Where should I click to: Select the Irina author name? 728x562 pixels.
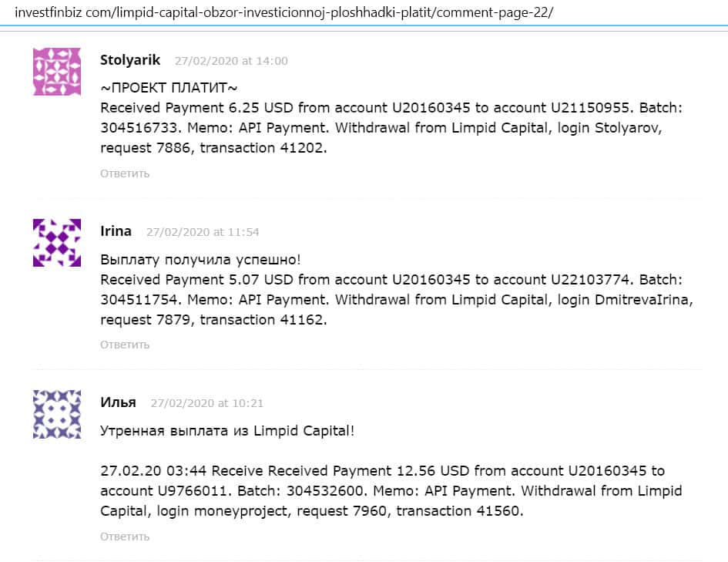(116, 231)
